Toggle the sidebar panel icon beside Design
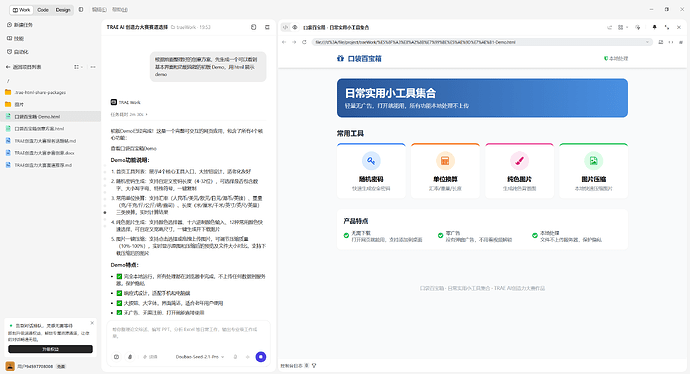 coord(81,9)
